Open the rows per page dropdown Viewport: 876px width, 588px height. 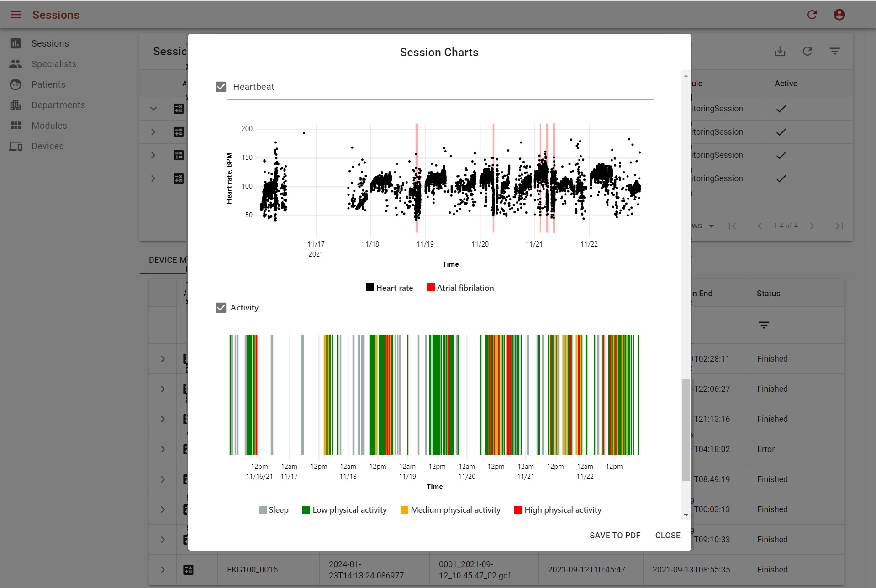[x=711, y=226]
